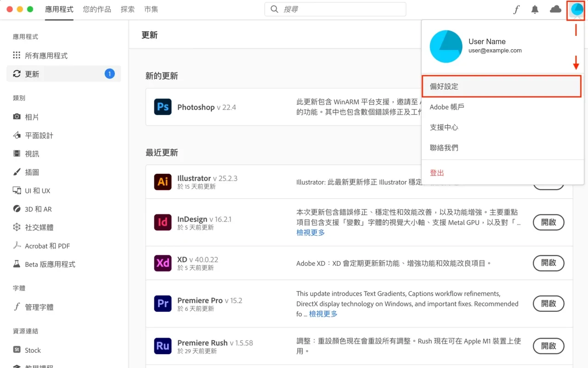Screen dimensions: 588x368
Task: Click 檢視更多 link in Premiere Pro description
Action: pos(323,314)
